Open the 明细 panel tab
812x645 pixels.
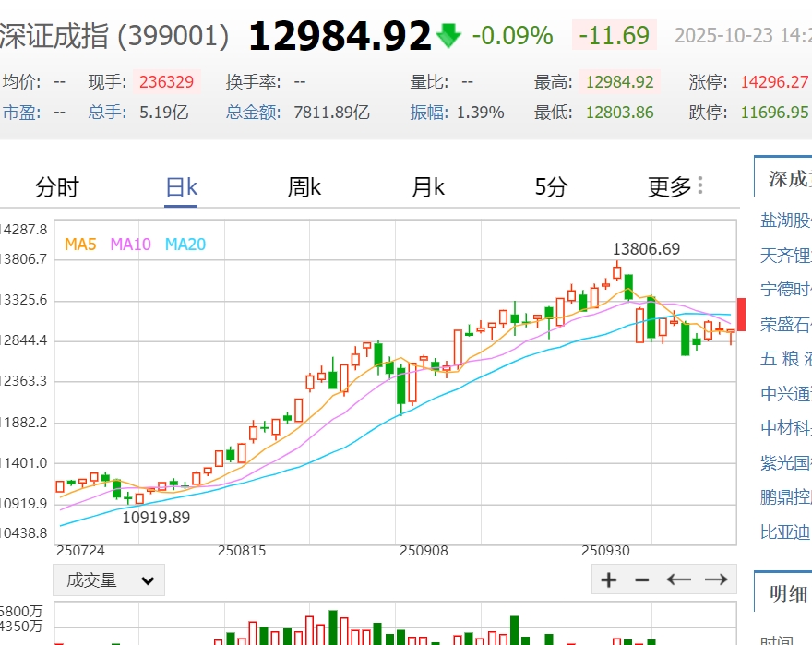[789, 592]
